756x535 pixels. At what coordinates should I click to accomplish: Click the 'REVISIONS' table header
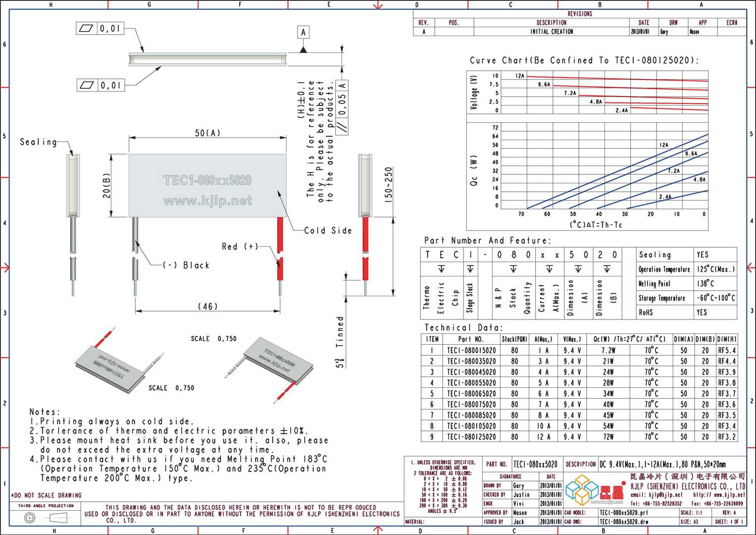pos(580,14)
